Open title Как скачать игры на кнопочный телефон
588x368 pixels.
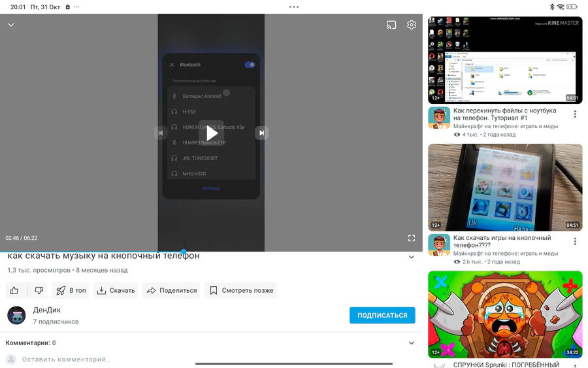click(x=502, y=241)
